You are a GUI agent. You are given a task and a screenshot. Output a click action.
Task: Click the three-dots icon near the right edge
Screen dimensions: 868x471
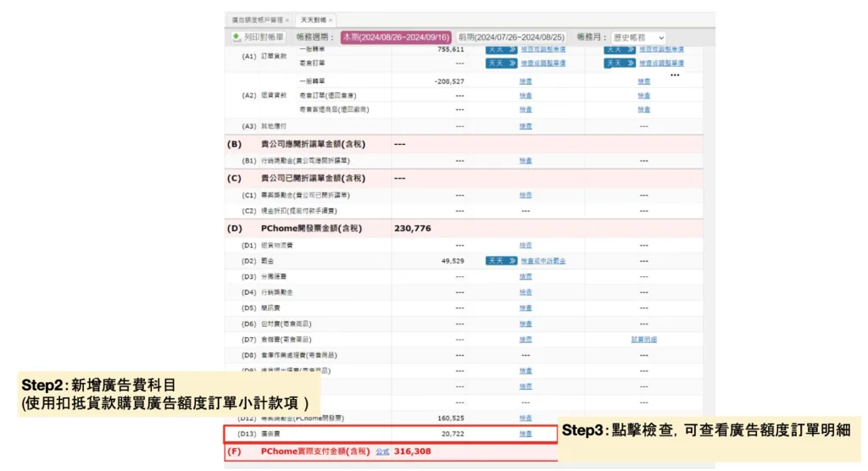point(675,75)
